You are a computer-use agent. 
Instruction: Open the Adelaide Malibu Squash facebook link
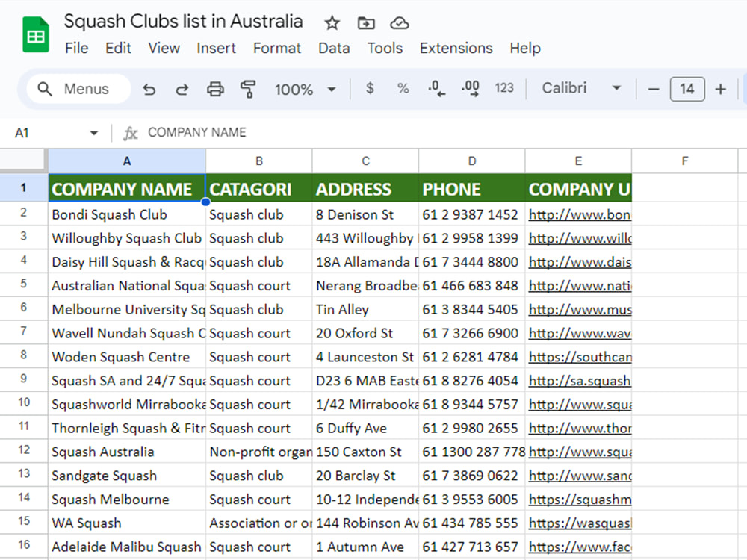pos(580,547)
